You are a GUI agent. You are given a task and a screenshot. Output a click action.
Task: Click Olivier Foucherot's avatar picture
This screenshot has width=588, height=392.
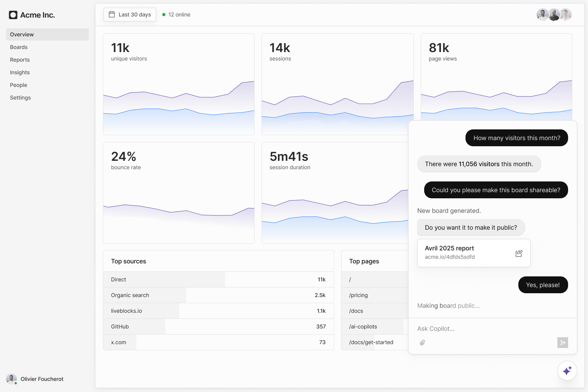(11, 379)
